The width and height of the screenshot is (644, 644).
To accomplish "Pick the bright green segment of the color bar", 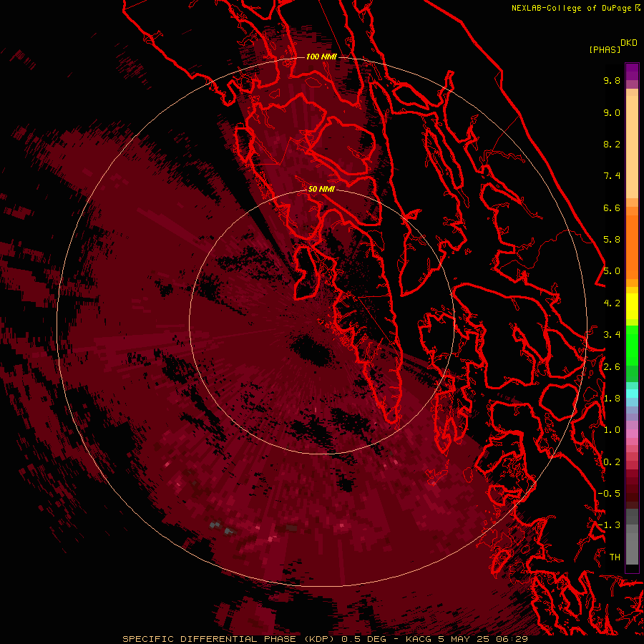I will [632, 344].
